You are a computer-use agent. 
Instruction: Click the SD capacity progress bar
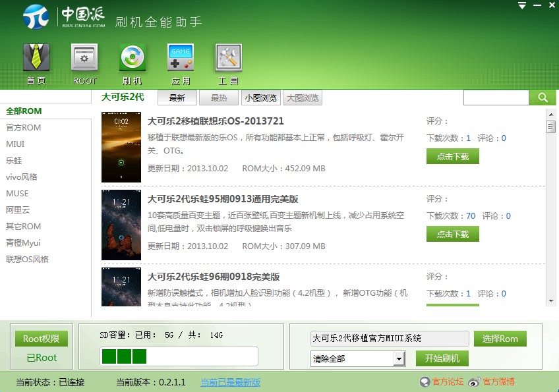coord(179,356)
